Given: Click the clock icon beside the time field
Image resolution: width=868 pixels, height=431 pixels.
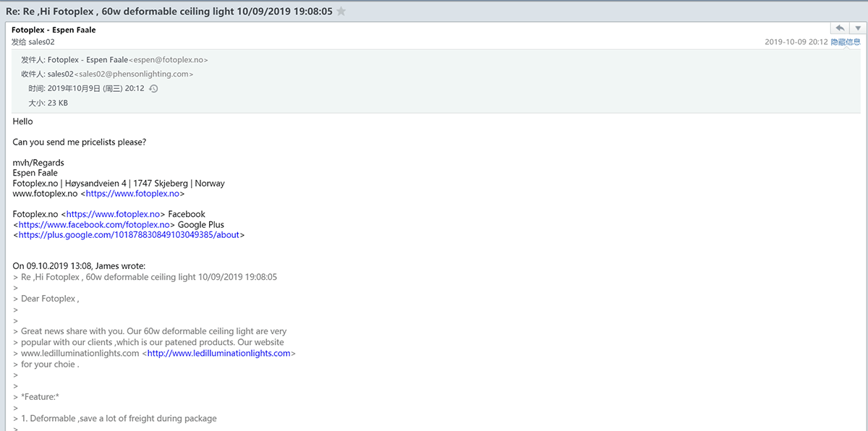Looking at the screenshot, I should pos(153,88).
